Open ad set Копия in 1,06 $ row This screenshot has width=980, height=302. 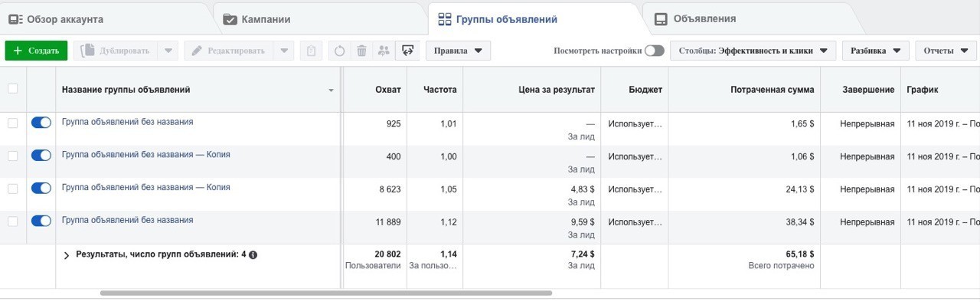(x=145, y=155)
